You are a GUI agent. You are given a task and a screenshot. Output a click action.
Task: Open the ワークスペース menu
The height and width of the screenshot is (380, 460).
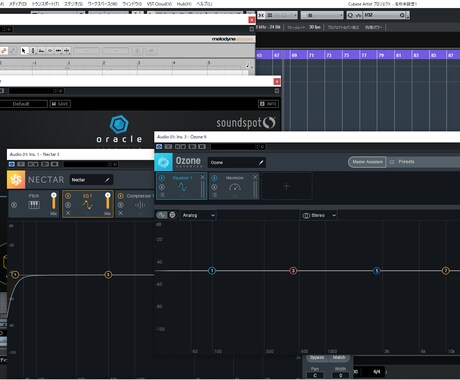pos(102,4)
